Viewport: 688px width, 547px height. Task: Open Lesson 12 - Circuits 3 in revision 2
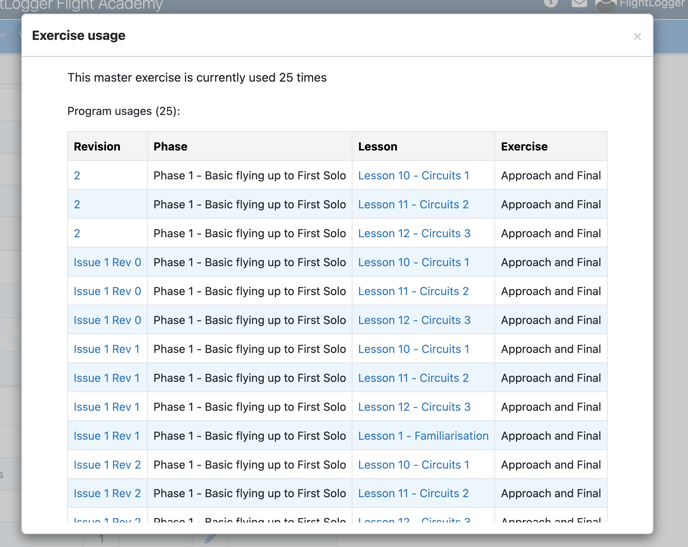[414, 233]
